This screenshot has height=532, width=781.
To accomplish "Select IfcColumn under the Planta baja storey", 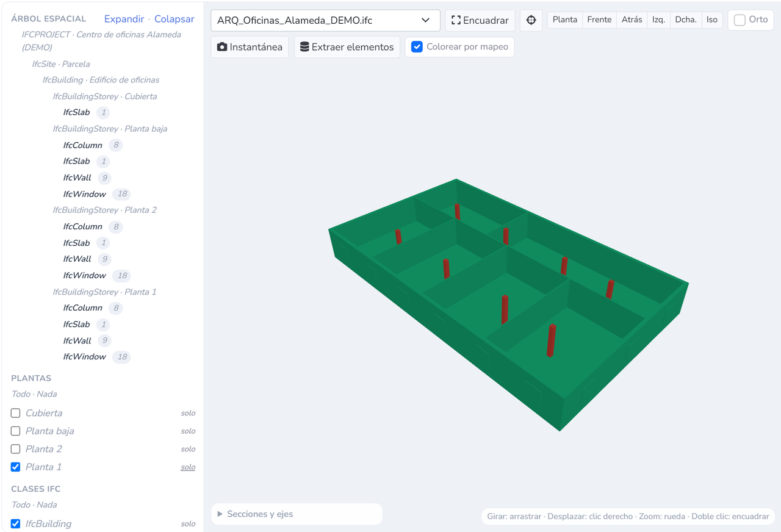I will (x=82, y=145).
